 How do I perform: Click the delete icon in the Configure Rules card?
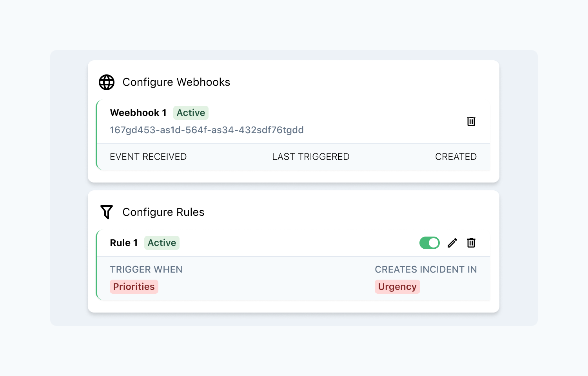[x=471, y=243]
